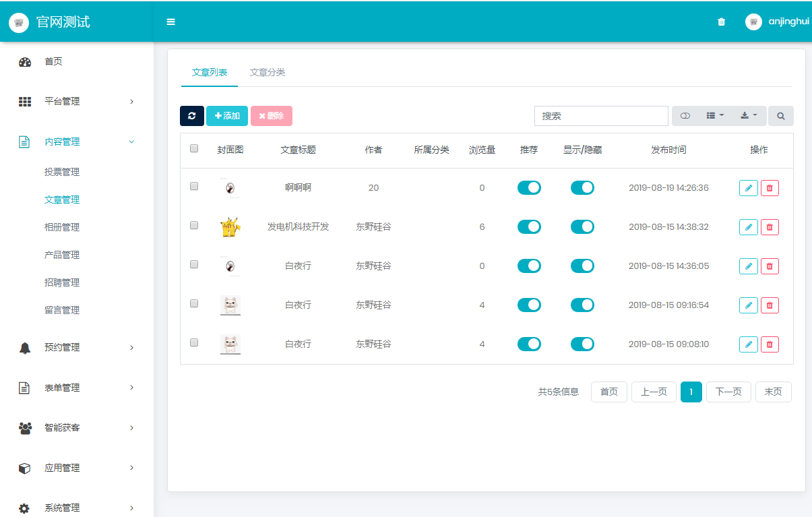Viewport: 812px width, 517px height.
Task: Open 相册管理 in the sidebar
Action: coord(62,227)
